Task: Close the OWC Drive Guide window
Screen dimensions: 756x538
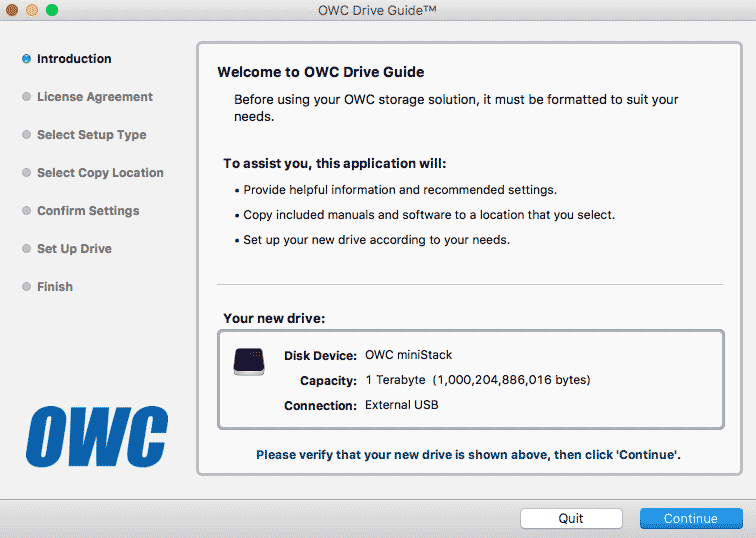Action: pyautogui.click(x=11, y=10)
